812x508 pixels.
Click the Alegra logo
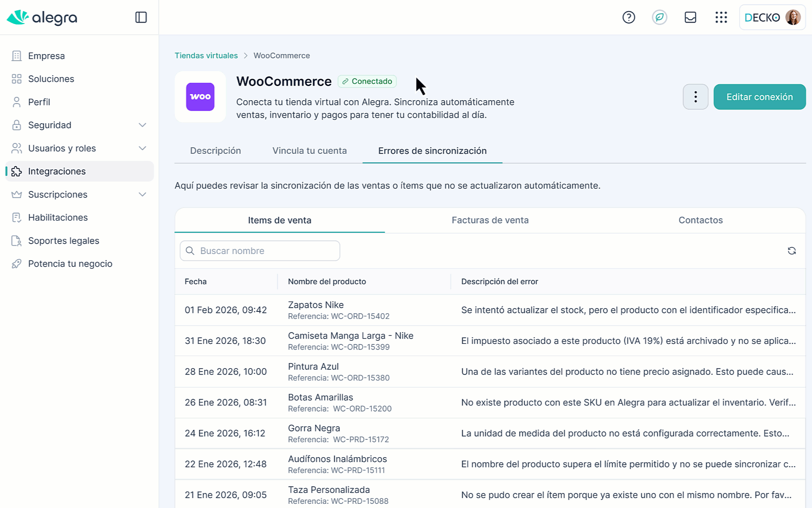(x=42, y=17)
